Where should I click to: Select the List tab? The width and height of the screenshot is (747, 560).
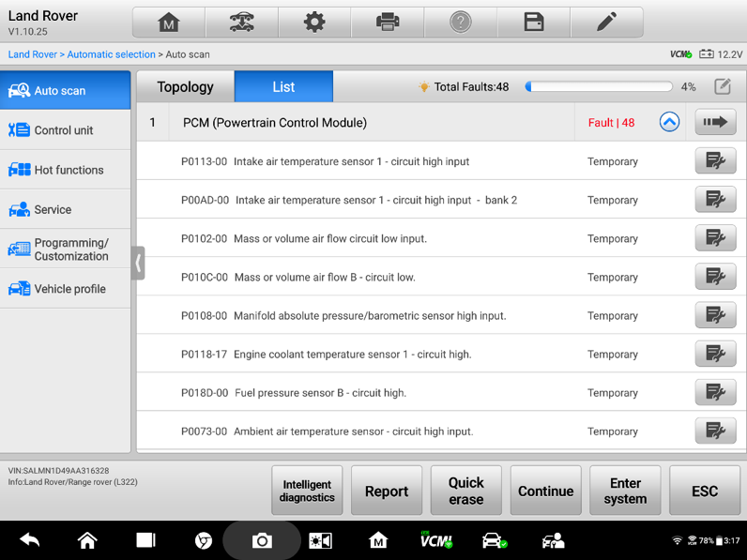click(283, 87)
